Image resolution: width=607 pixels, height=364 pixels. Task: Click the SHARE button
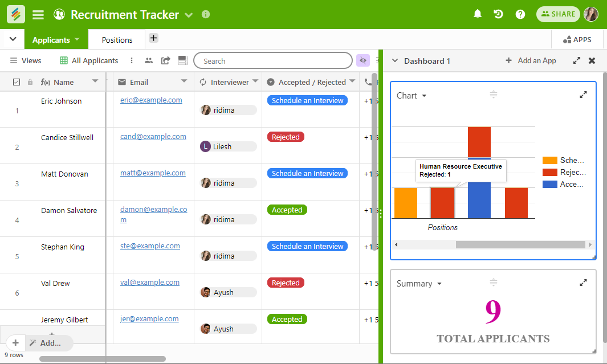click(x=558, y=14)
